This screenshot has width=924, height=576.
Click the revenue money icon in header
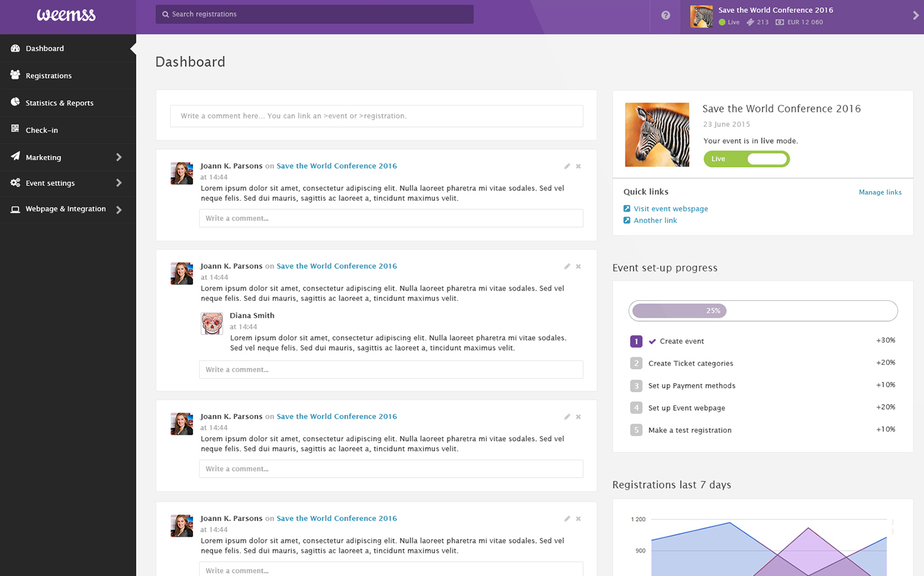point(780,22)
